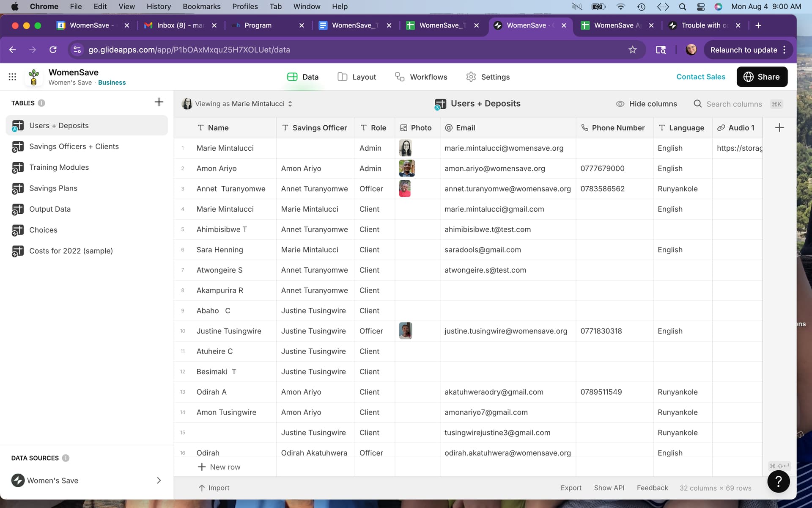The width and height of the screenshot is (812, 508).
Task: Select the Users + Deposits table
Action: click(x=87, y=126)
